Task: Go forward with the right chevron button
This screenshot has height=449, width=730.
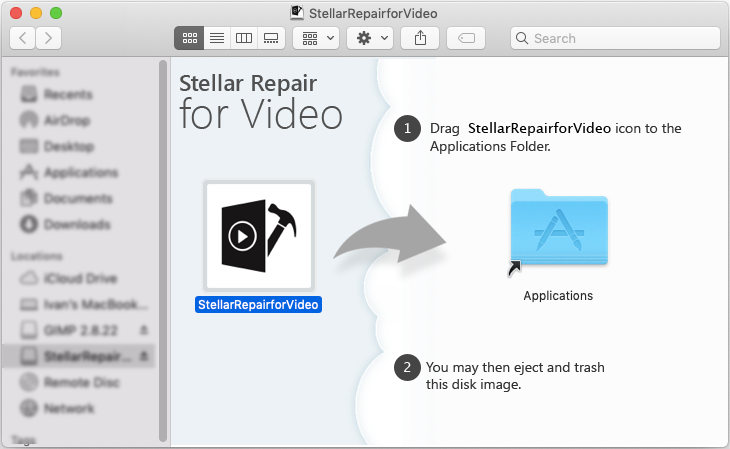Action: click(x=48, y=38)
